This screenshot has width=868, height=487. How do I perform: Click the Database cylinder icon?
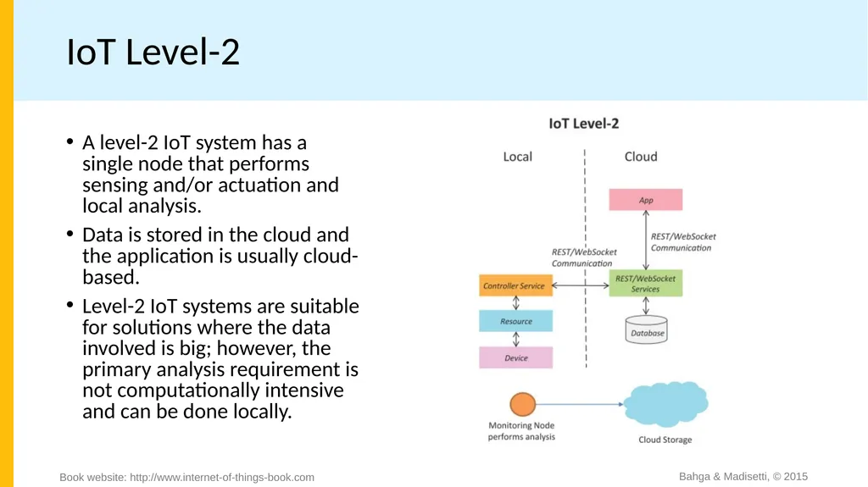click(646, 329)
